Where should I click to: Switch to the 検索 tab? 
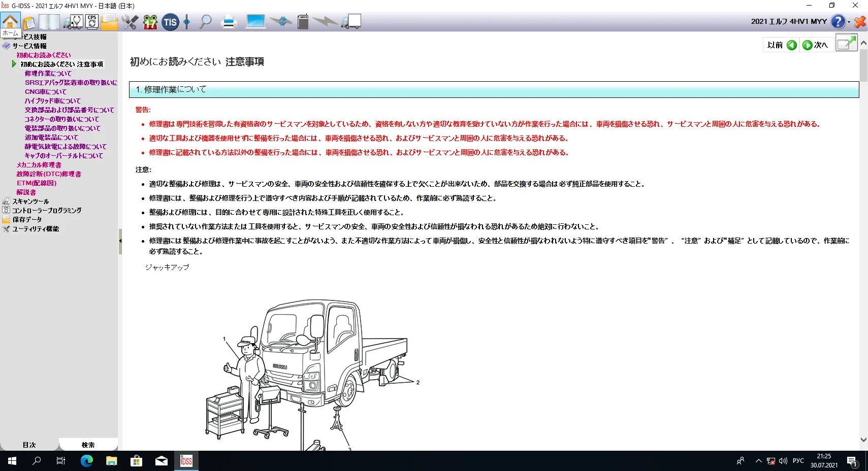[x=88, y=445]
